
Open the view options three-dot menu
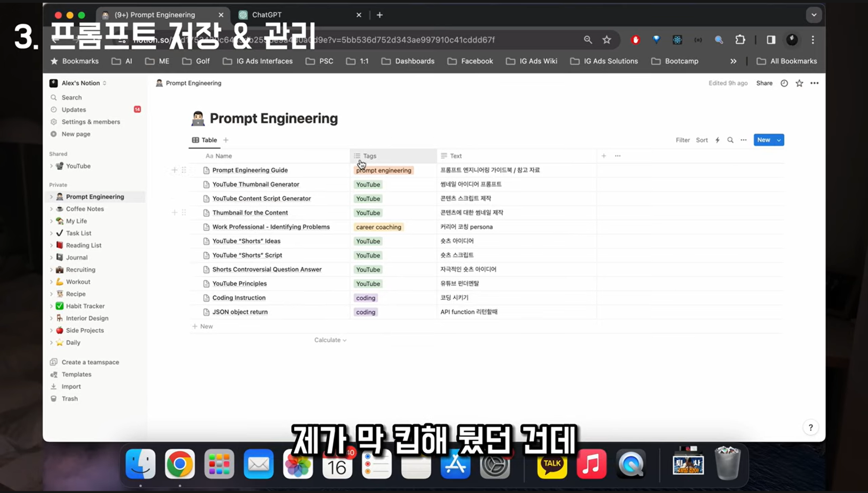pyautogui.click(x=743, y=140)
